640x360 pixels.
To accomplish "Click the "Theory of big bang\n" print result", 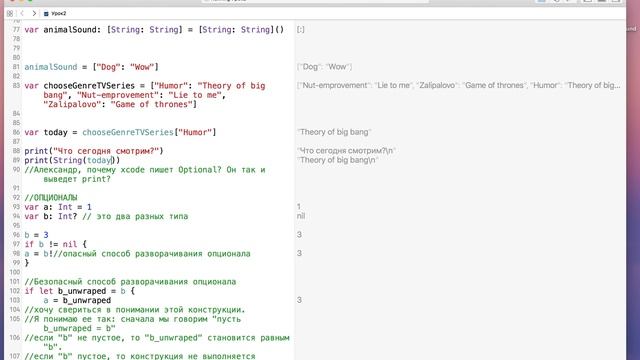I will [x=337, y=160].
